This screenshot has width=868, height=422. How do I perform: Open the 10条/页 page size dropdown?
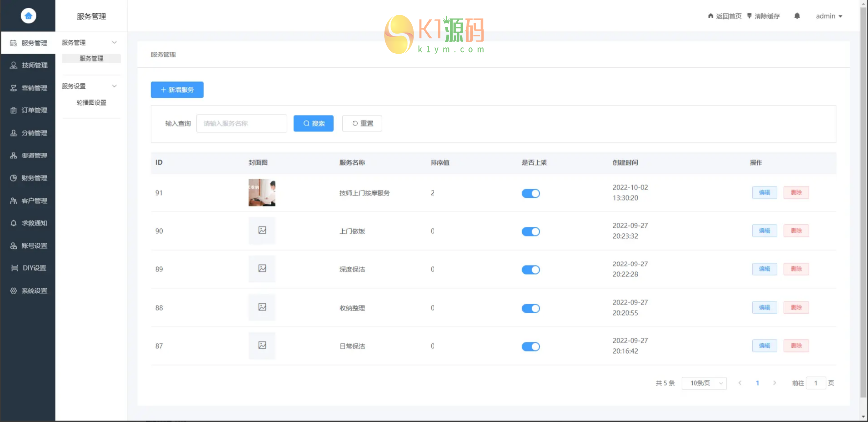[704, 383]
